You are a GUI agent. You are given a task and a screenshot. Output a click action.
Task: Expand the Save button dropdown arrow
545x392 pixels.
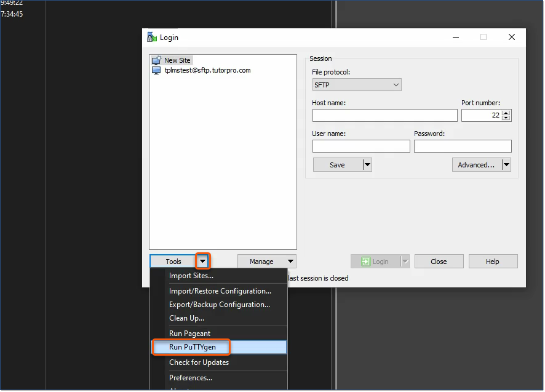pyautogui.click(x=367, y=165)
